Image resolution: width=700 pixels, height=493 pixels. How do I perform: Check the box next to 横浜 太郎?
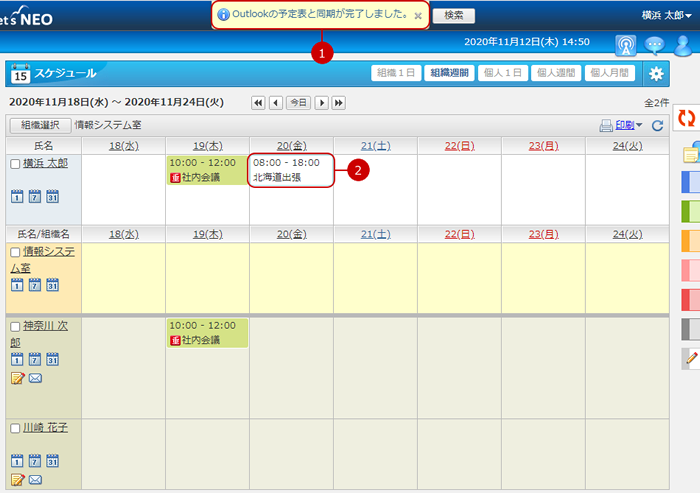tap(14, 163)
